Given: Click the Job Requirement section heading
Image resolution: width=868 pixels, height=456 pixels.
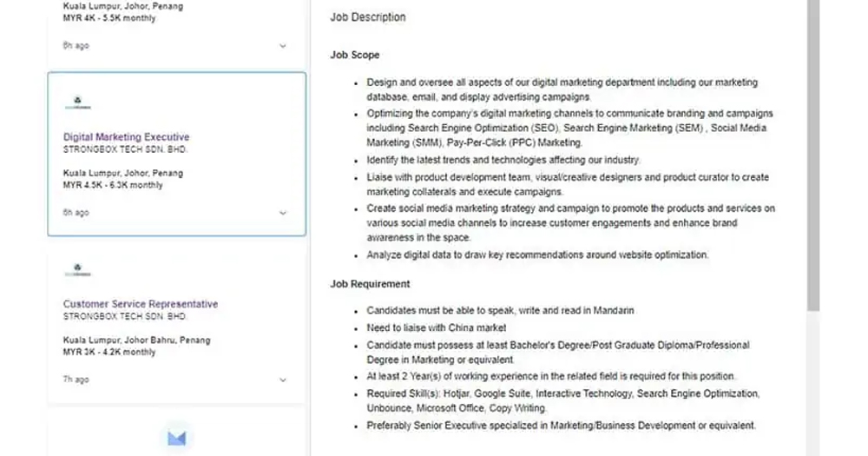Looking at the screenshot, I should point(370,284).
